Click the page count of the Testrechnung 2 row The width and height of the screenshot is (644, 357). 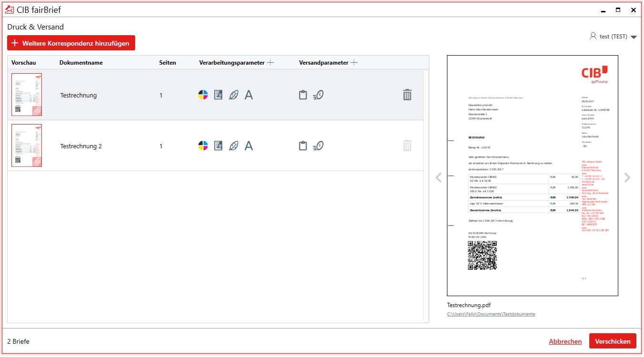[161, 146]
